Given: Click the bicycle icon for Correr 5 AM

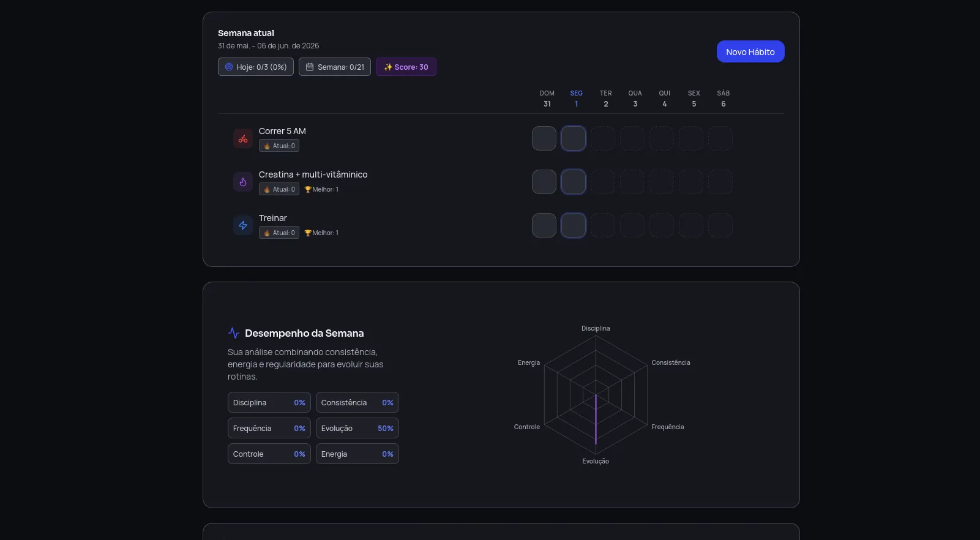Looking at the screenshot, I should pos(243,138).
